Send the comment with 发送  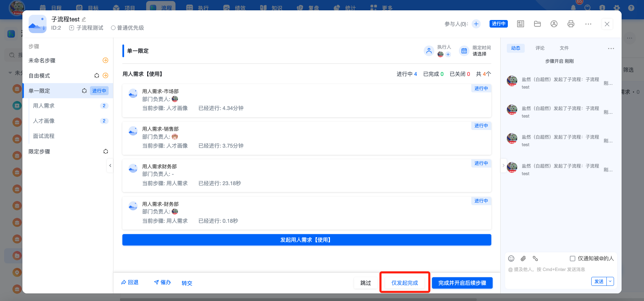pyautogui.click(x=599, y=281)
